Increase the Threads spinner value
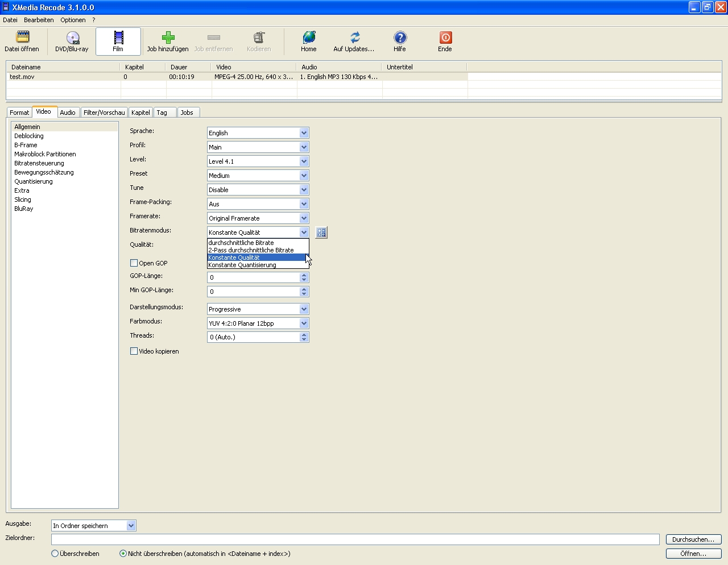 (x=304, y=335)
